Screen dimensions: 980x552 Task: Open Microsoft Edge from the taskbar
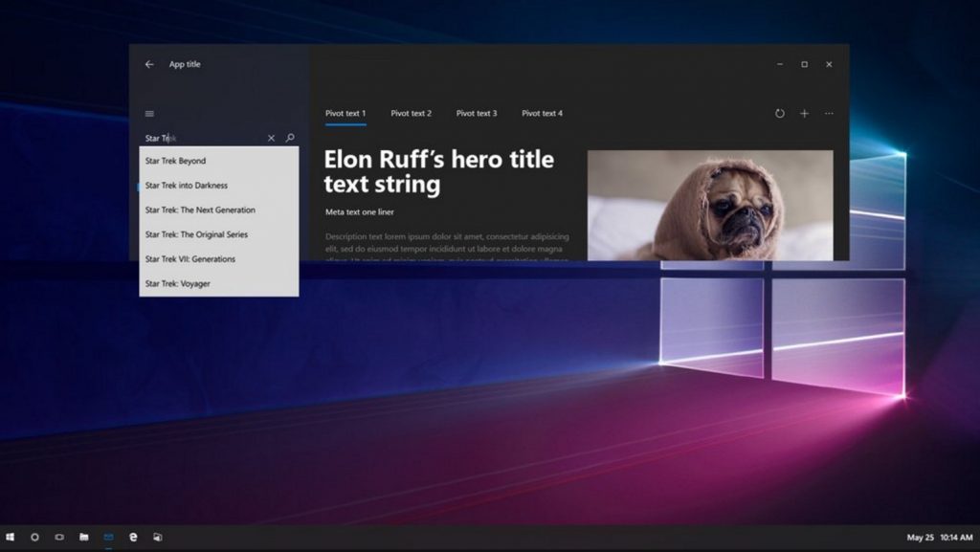[133, 538]
